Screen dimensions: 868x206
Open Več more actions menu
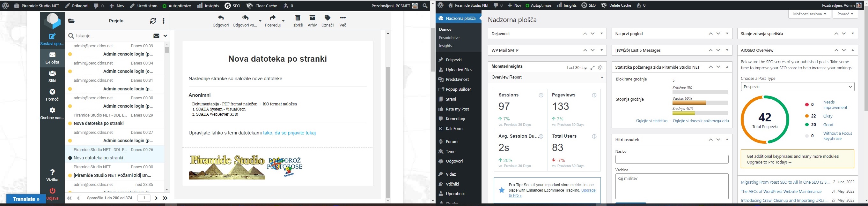[343, 21]
